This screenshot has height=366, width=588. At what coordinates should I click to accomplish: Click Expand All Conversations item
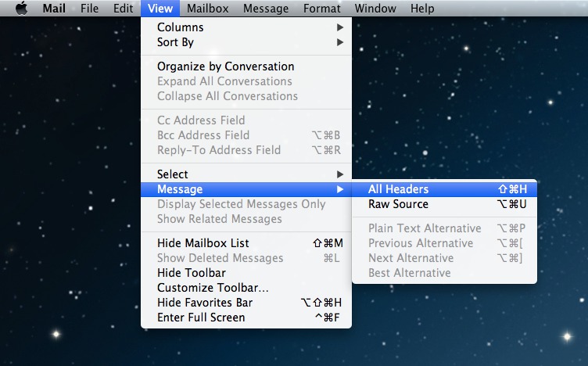(246, 81)
